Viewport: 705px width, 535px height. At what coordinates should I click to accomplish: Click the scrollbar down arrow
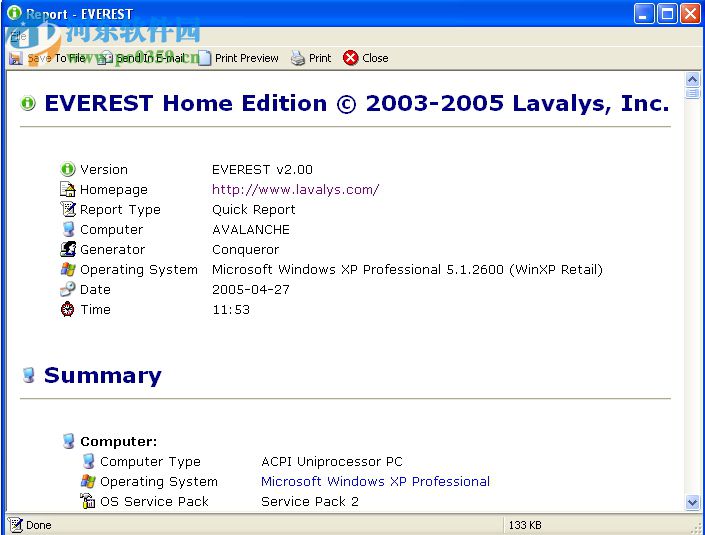(692, 502)
